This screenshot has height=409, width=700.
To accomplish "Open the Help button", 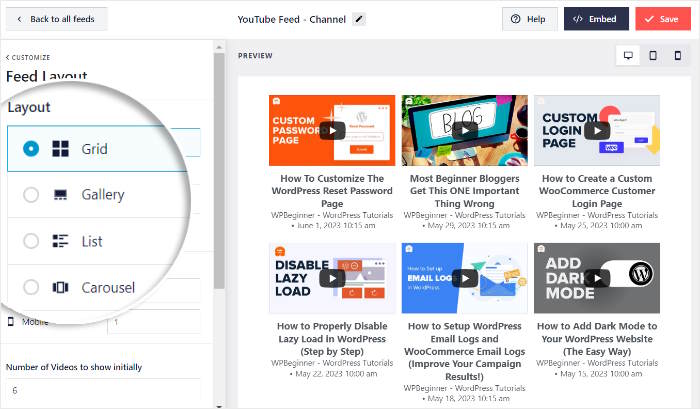I will pyautogui.click(x=529, y=19).
